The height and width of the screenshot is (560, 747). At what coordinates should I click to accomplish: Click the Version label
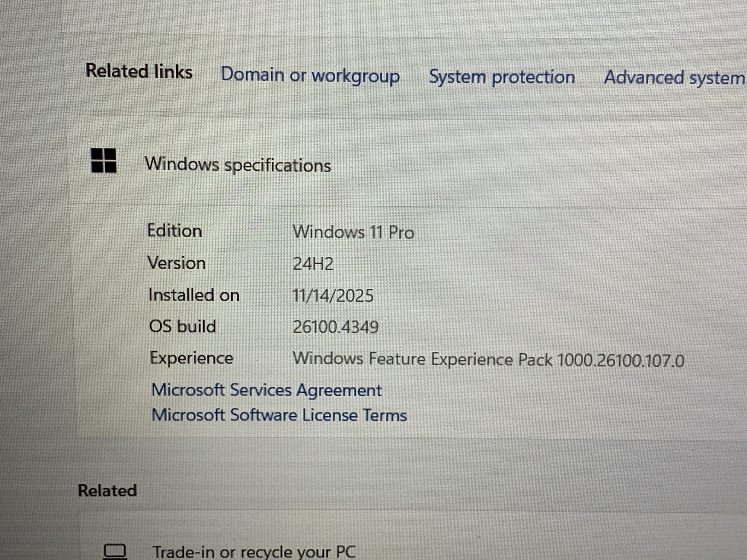click(176, 263)
